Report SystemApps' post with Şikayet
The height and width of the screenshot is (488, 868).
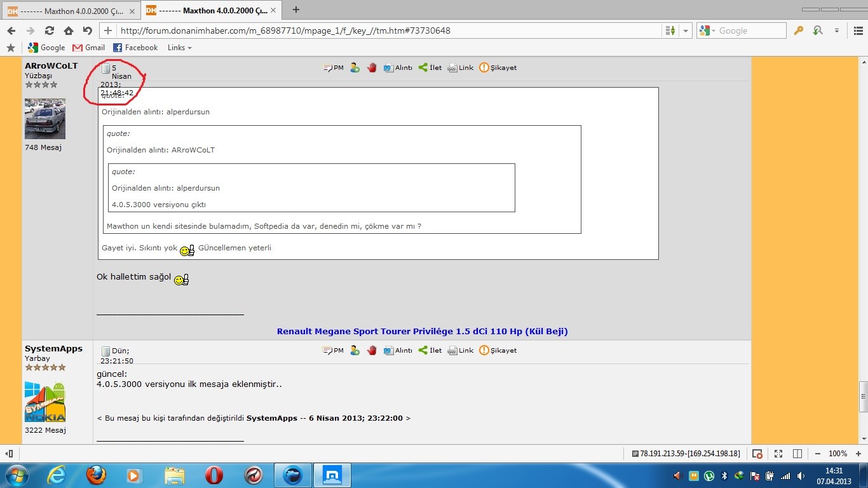[x=498, y=350]
